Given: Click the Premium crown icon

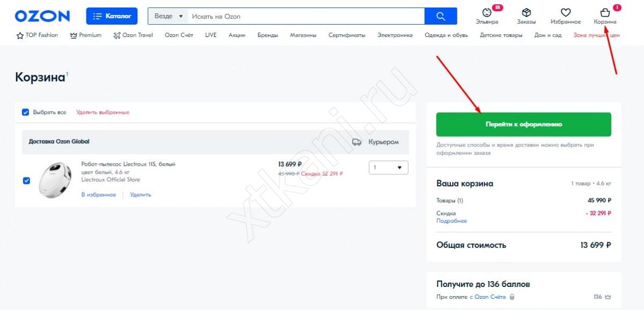Looking at the screenshot, I should (x=74, y=35).
